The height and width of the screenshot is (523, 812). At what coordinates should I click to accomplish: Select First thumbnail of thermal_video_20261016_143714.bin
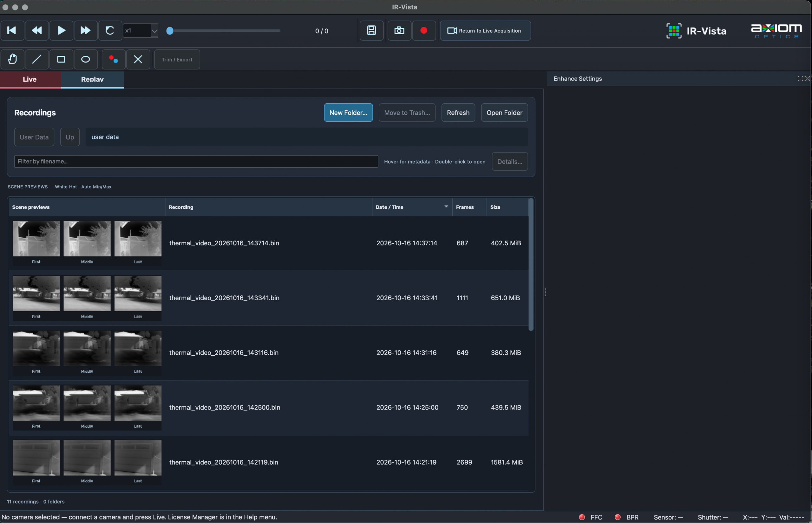[36, 239]
